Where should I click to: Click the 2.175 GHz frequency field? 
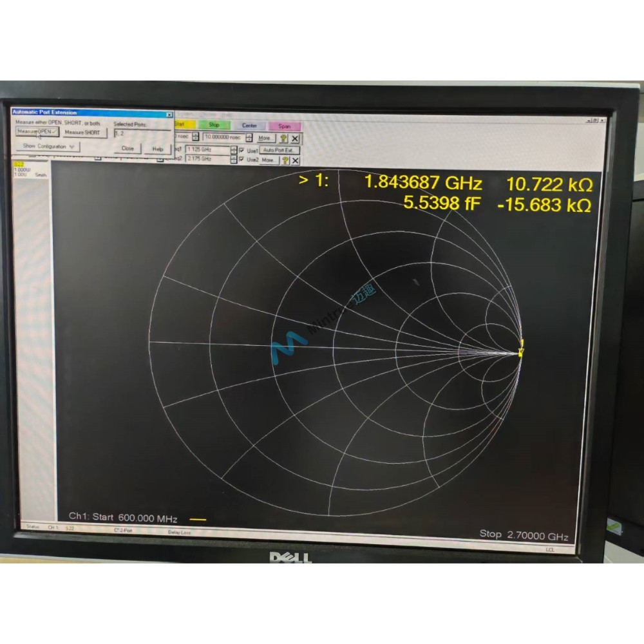coord(208,158)
